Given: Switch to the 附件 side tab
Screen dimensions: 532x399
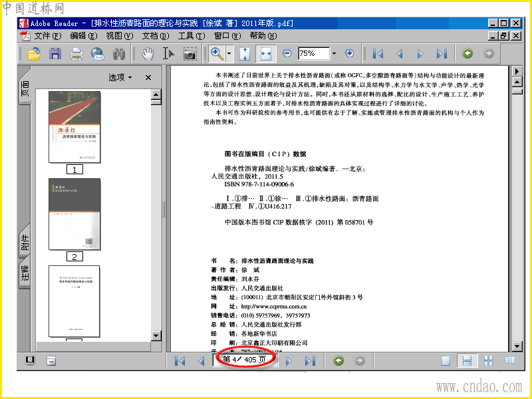Looking at the screenshot, I should 25,242.
